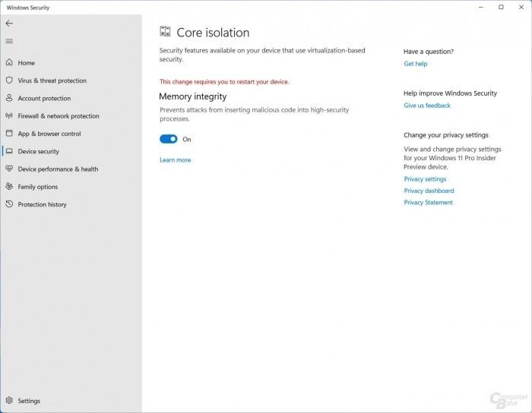532x413 pixels.
Task: Open the Privacy Statement link
Action: [x=428, y=202]
